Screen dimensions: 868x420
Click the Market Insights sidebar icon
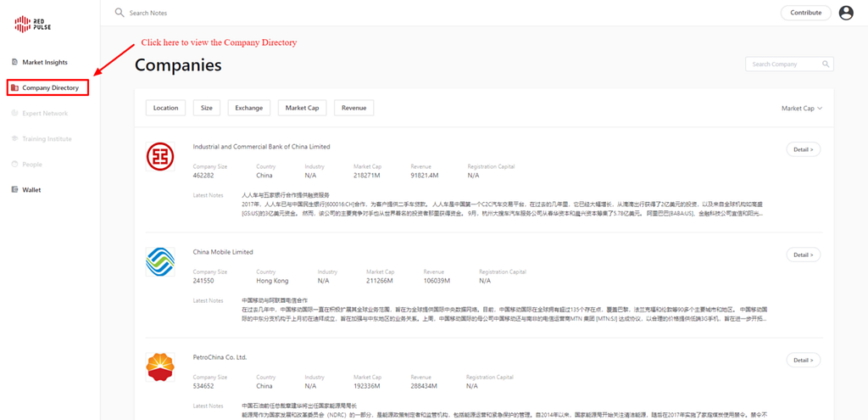[x=15, y=62]
